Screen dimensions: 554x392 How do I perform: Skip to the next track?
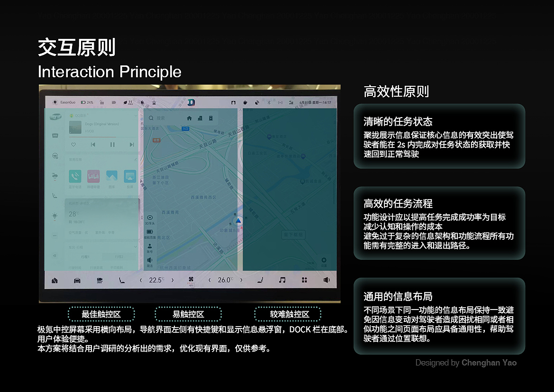point(131,144)
